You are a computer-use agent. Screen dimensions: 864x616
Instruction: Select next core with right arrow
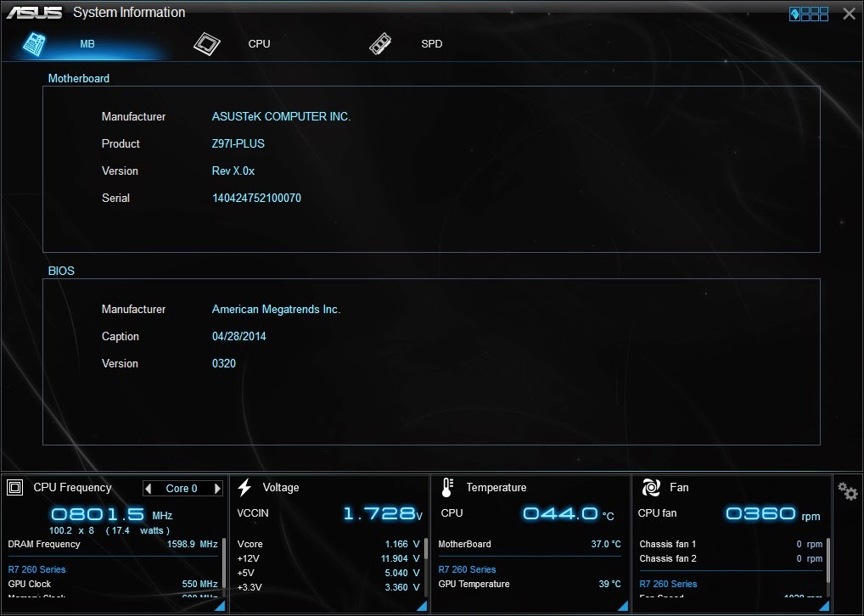tap(217, 488)
